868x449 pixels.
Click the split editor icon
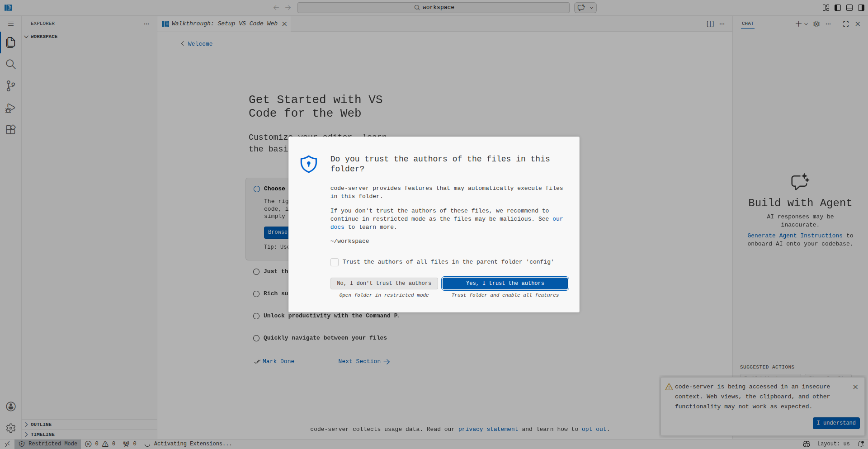(710, 24)
